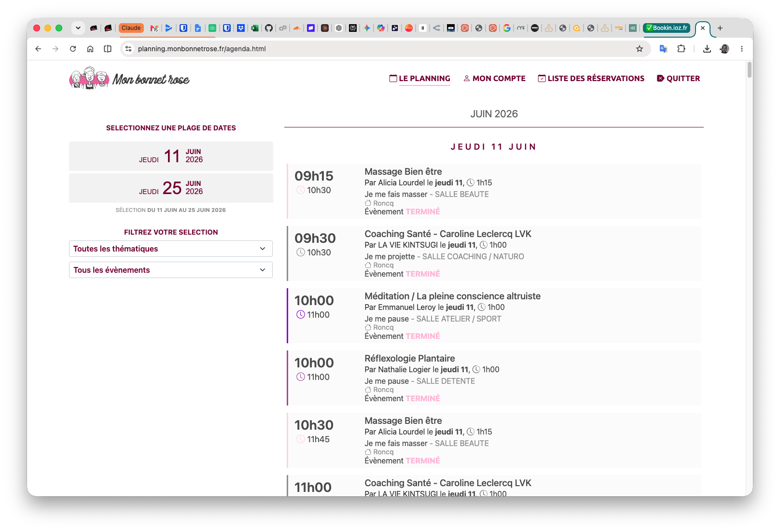Click the Mon bonnet rose logo
780x532 pixels.
pos(129,78)
